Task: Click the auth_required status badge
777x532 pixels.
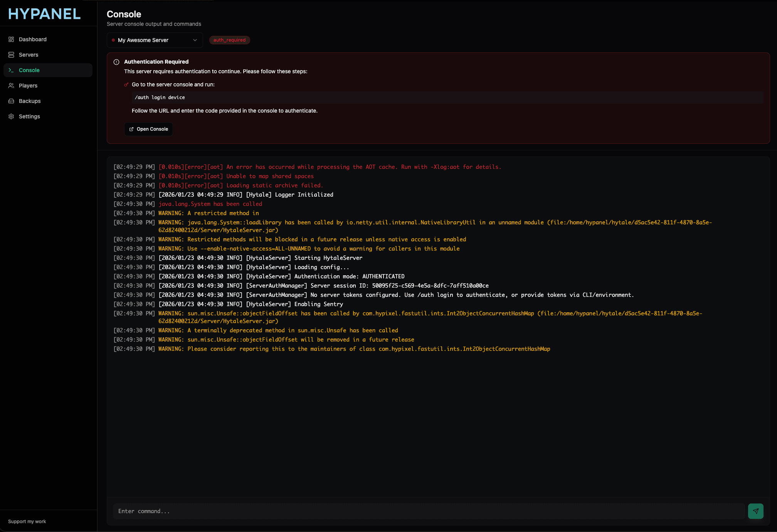Action: tap(229, 40)
